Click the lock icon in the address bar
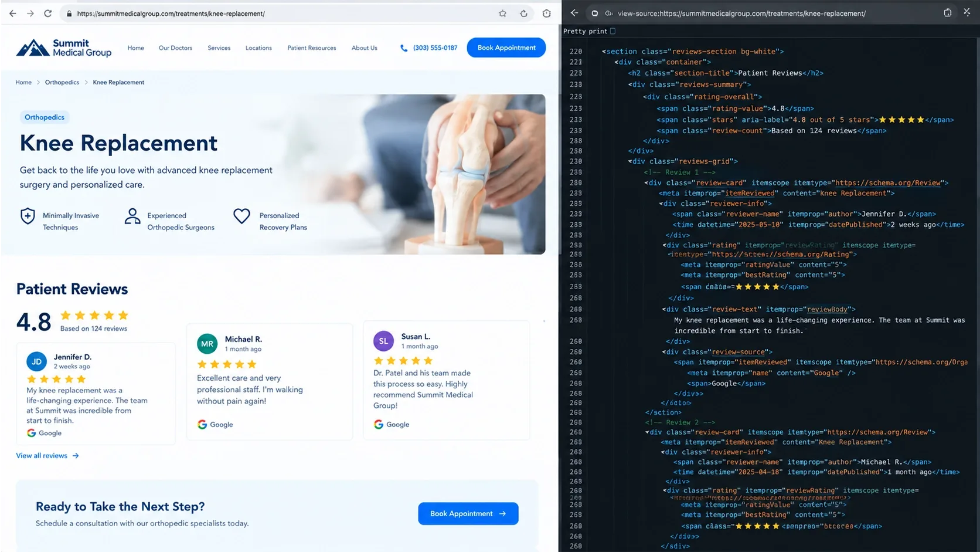 click(69, 13)
